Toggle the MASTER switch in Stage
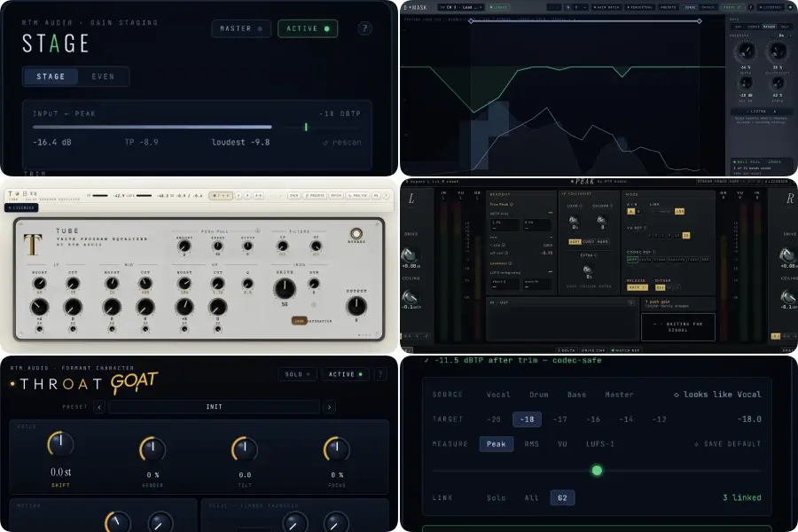The image size is (798, 532). click(x=241, y=28)
